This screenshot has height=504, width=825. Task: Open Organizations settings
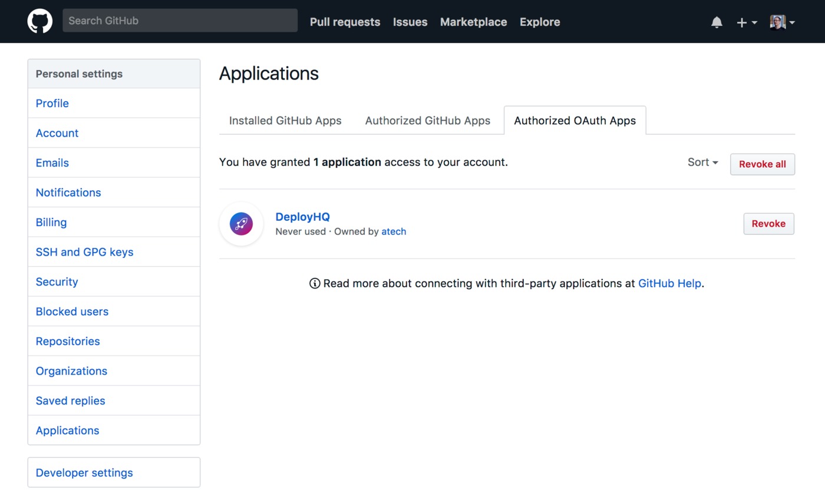pos(114,371)
